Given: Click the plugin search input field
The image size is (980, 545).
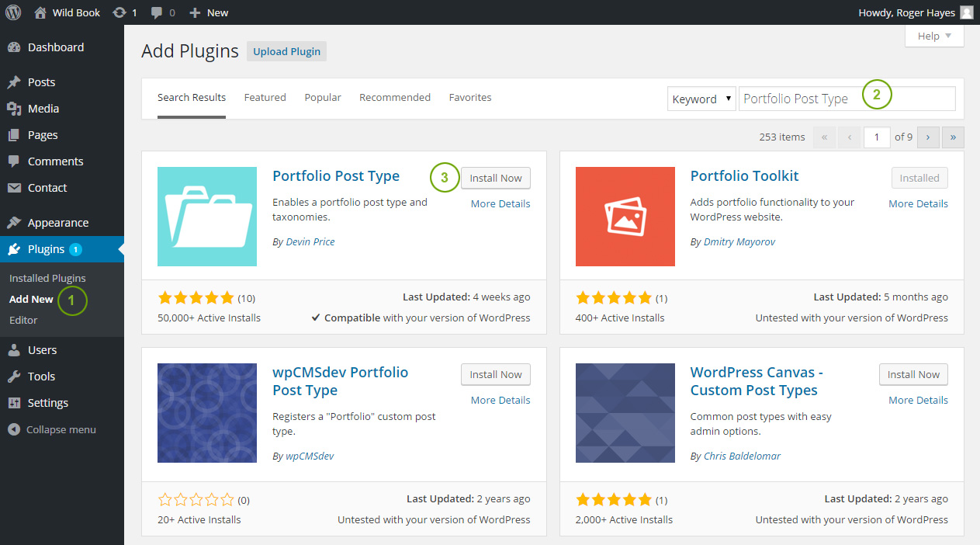Looking at the screenshot, I should point(847,99).
